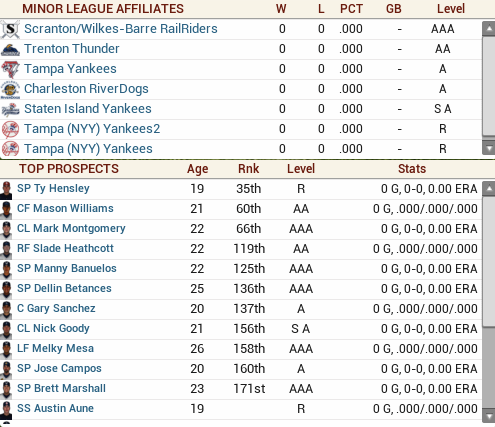Click the Tampa Yankees team logo
This screenshot has width=495, height=427.
tap(10, 69)
